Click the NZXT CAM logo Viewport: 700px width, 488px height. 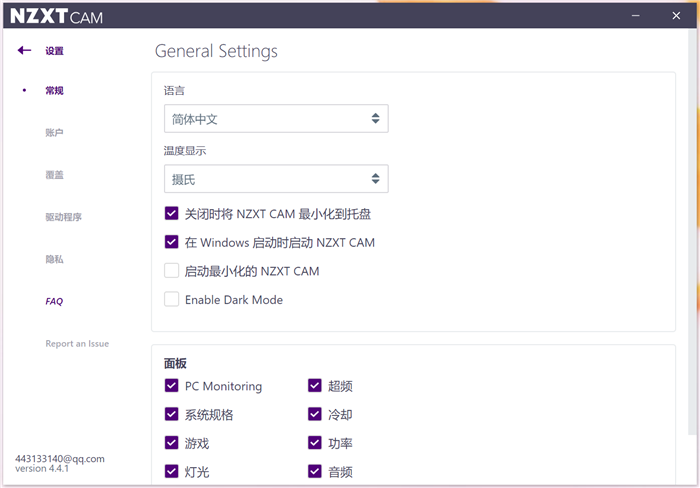pyautogui.click(x=55, y=16)
